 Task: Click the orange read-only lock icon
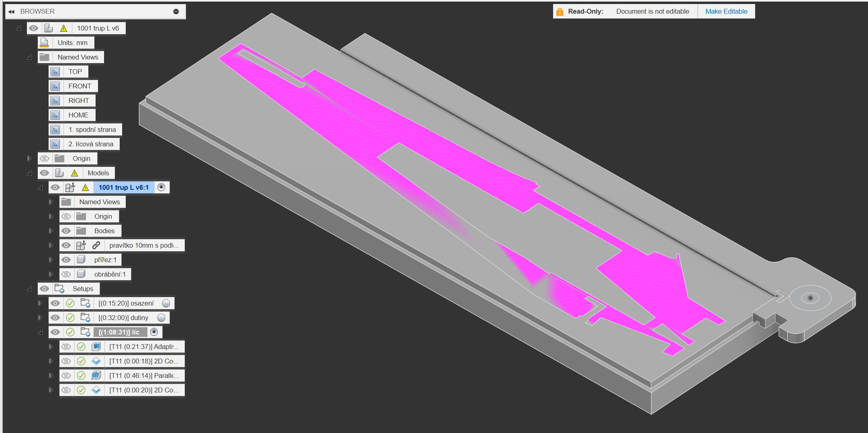point(560,12)
